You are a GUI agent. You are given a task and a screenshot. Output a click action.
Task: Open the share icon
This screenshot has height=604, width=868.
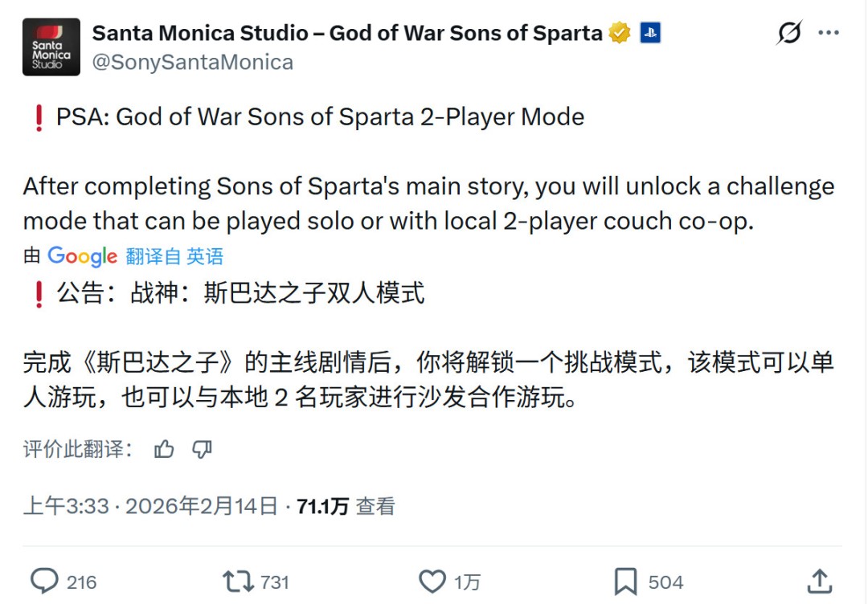(x=821, y=581)
